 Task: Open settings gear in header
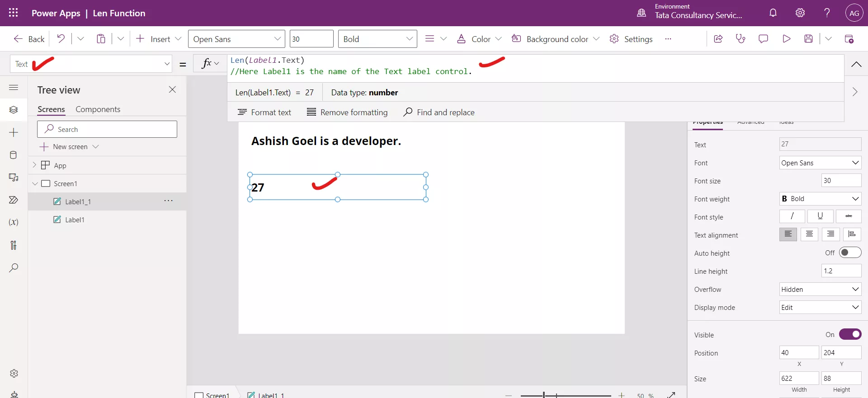click(800, 13)
